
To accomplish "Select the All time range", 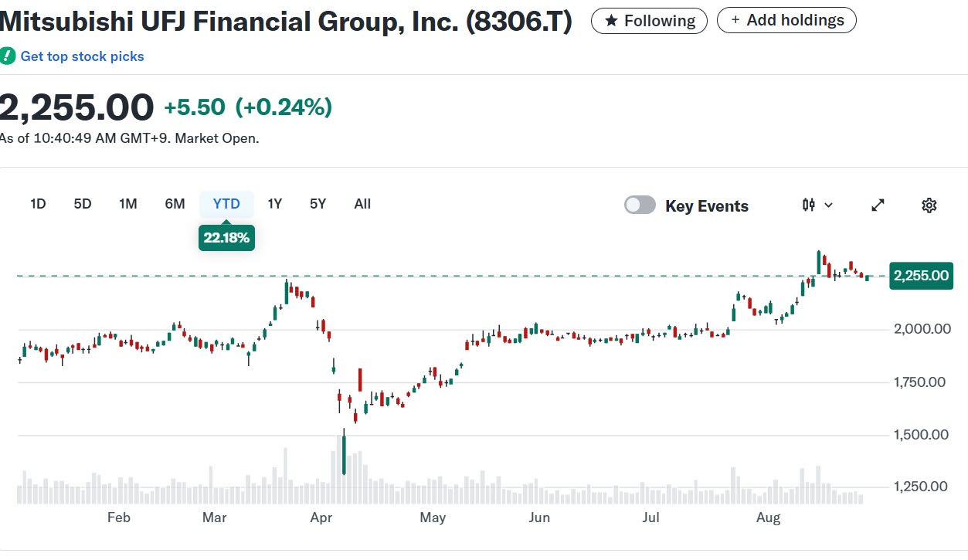I will pos(362,204).
